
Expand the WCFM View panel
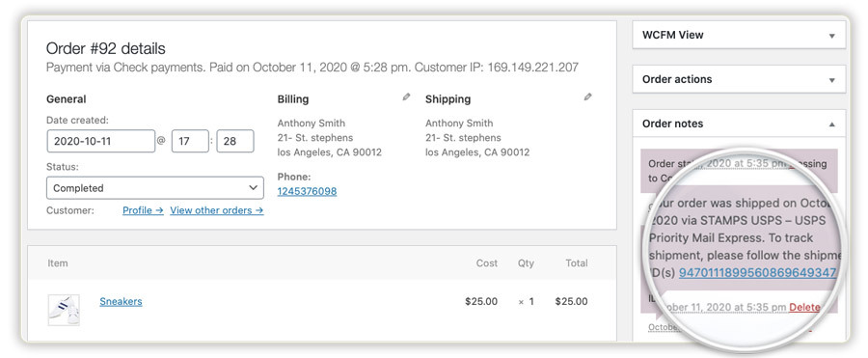(831, 36)
